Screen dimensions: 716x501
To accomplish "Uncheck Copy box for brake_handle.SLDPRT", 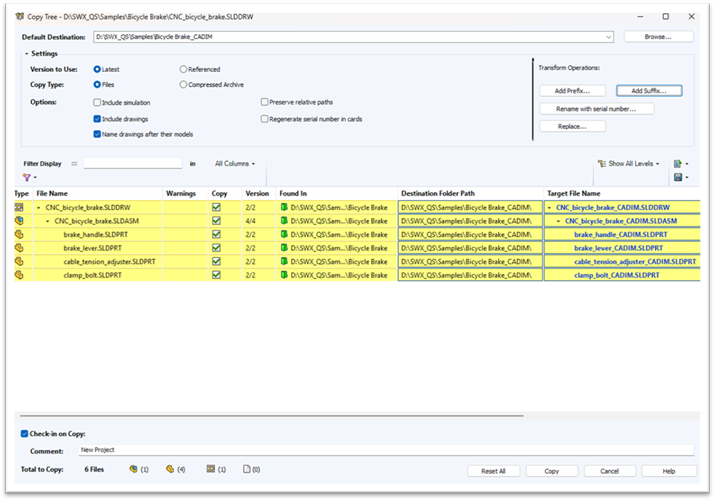I will (x=216, y=234).
